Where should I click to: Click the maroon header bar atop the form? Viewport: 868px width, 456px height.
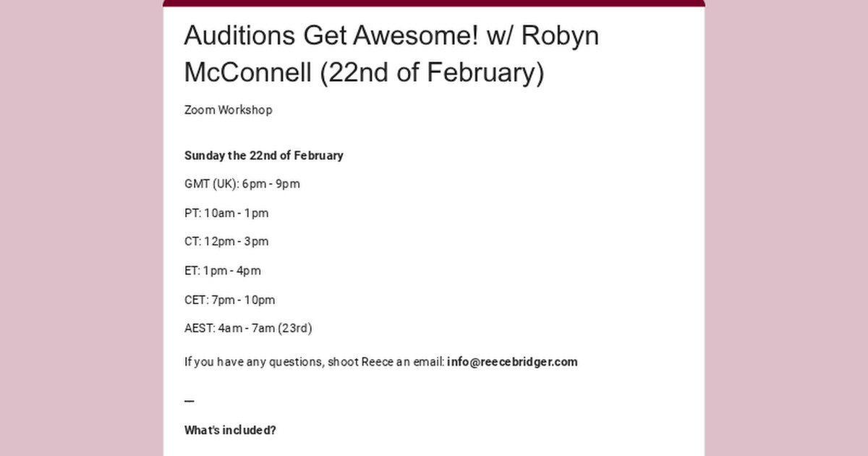[x=434, y=3]
